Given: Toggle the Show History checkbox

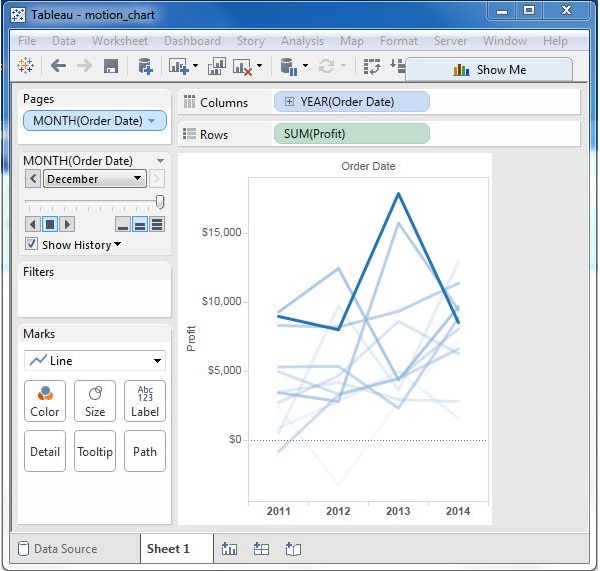Looking at the screenshot, I should tap(32, 244).
